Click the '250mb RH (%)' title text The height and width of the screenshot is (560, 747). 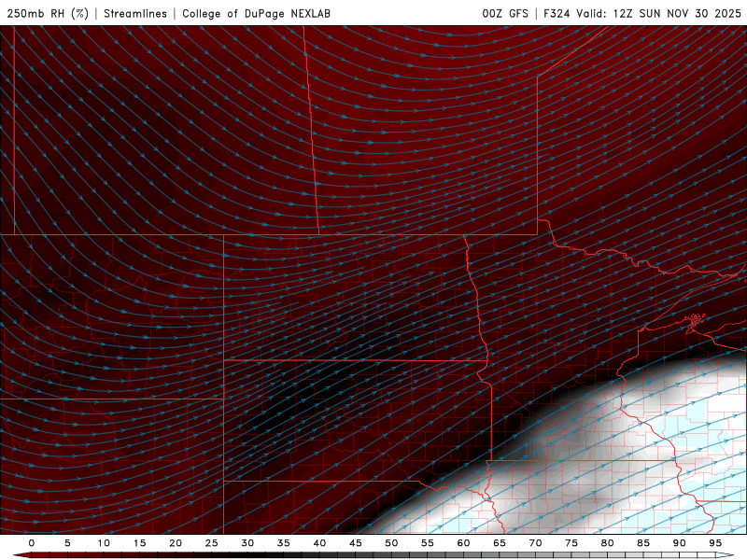pos(48,13)
